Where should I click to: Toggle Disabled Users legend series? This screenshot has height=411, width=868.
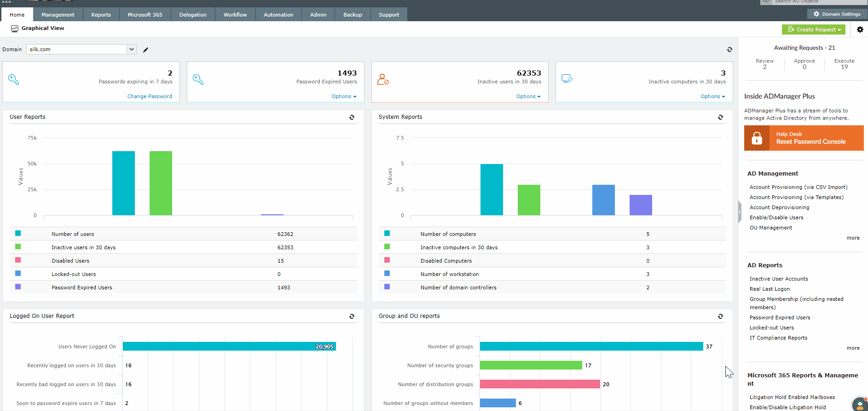pyautogui.click(x=18, y=260)
